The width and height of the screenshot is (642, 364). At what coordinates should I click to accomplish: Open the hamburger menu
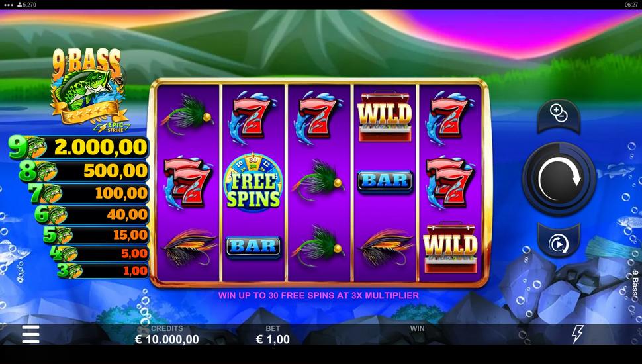(x=30, y=334)
